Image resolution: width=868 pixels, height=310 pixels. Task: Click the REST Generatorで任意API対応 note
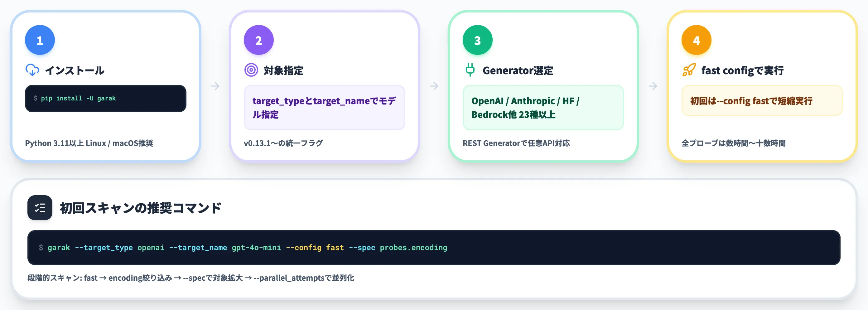(516, 143)
